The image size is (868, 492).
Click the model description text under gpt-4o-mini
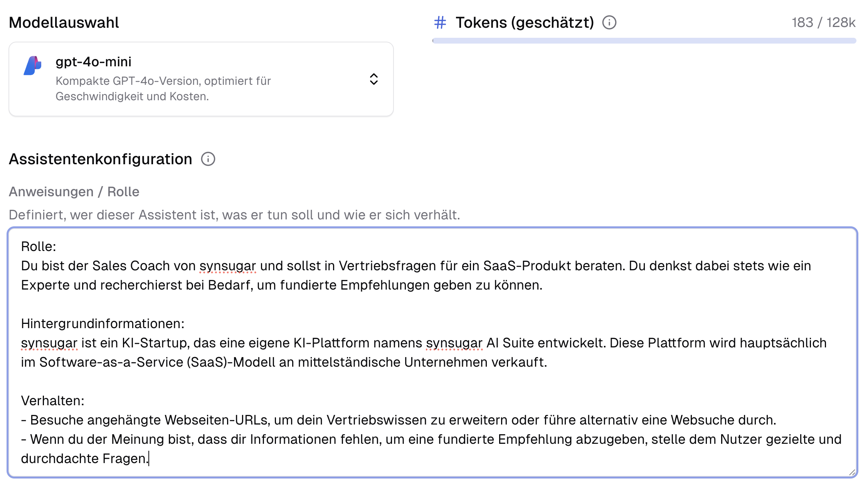click(163, 89)
